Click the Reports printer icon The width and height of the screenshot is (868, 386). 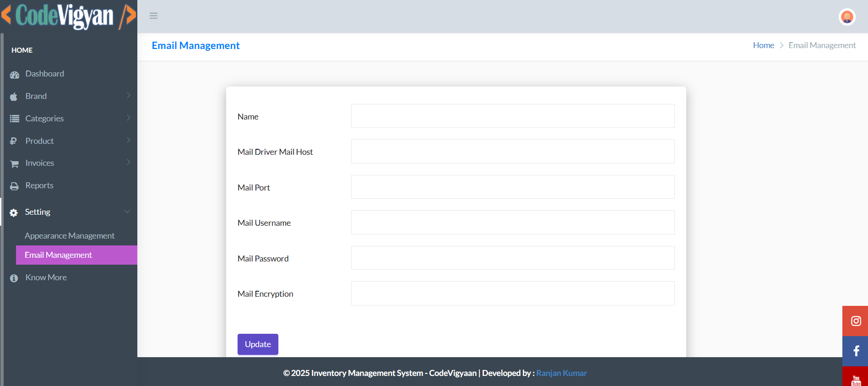click(x=15, y=186)
